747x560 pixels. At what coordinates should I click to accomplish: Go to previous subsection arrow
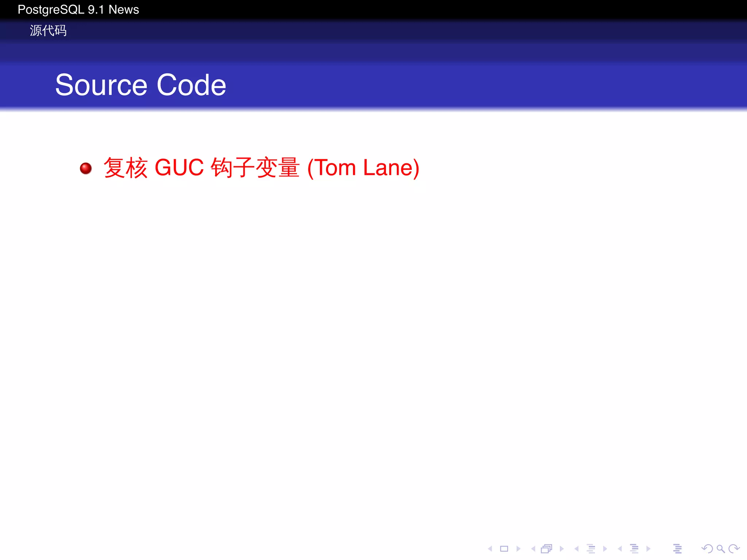[x=577, y=548]
